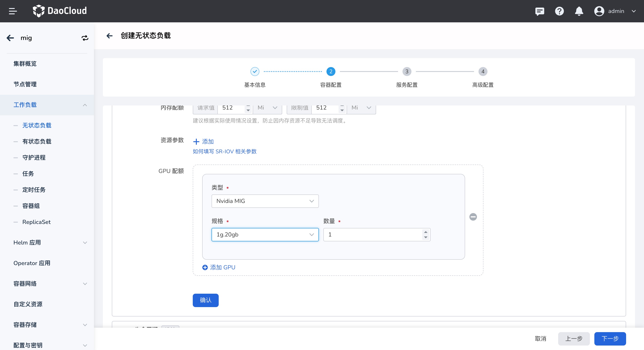Switch cluster using the swap icon
The width and height of the screenshot is (644, 350).
(x=85, y=38)
